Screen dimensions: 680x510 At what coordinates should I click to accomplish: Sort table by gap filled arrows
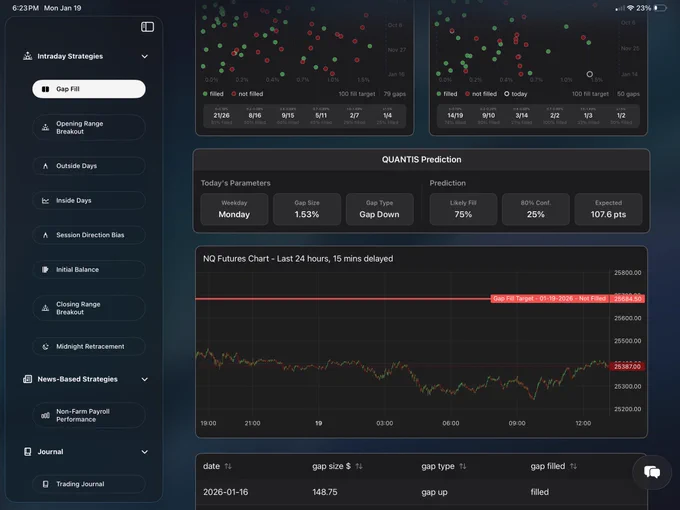(x=573, y=466)
